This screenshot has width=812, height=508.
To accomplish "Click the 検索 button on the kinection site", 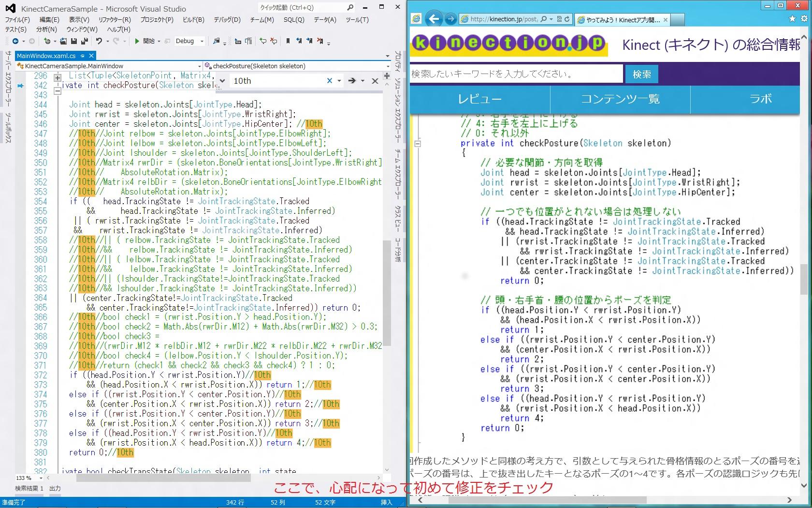I will [642, 74].
